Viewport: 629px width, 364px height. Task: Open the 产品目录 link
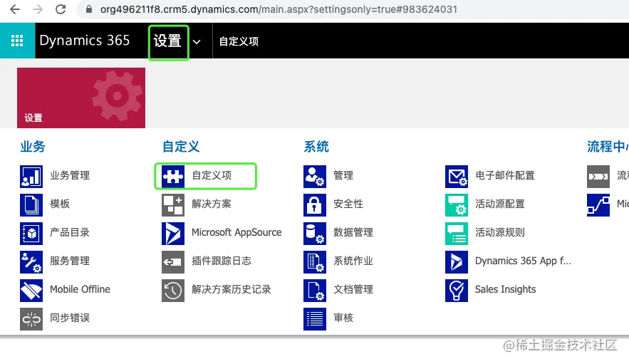click(x=70, y=232)
